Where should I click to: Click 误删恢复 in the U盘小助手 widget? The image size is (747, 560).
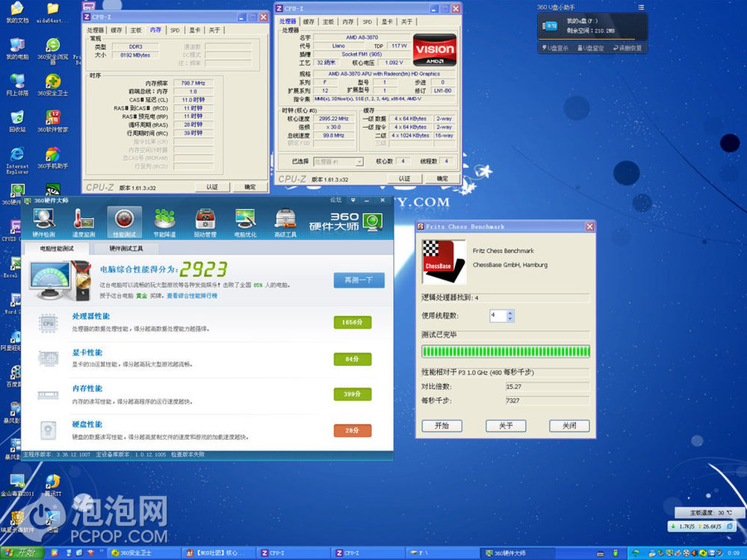tap(627, 48)
